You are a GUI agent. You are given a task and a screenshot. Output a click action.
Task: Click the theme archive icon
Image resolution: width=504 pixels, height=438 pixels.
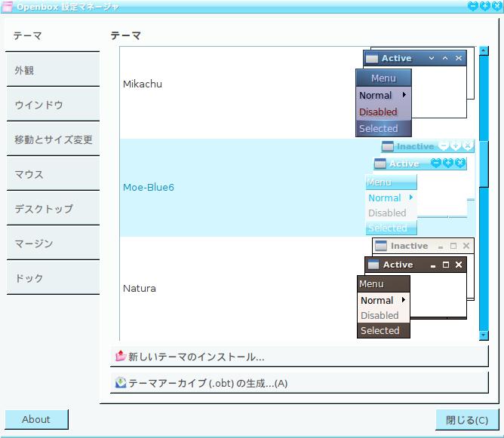[121, 382]
